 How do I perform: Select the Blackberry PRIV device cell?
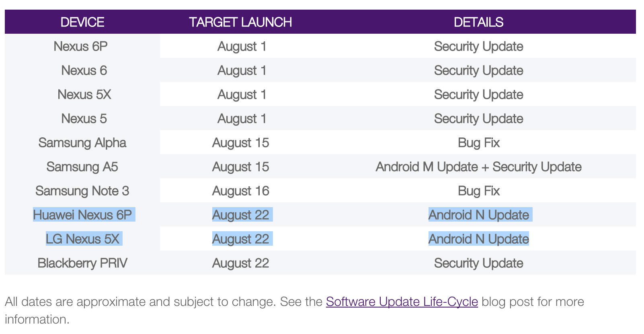pyautogui.click(x=82, y=263)
